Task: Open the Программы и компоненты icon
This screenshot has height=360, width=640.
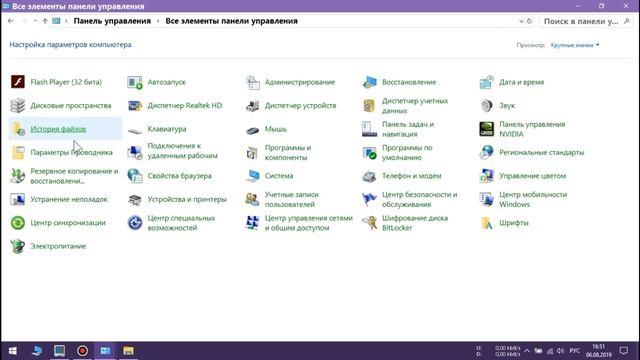Action: tap(252, 152)
